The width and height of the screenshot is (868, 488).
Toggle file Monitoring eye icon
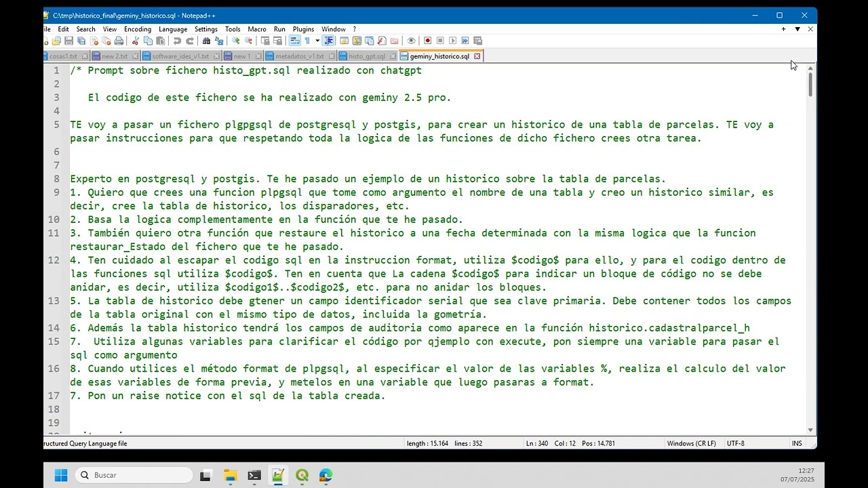click(x=410, y=41)
